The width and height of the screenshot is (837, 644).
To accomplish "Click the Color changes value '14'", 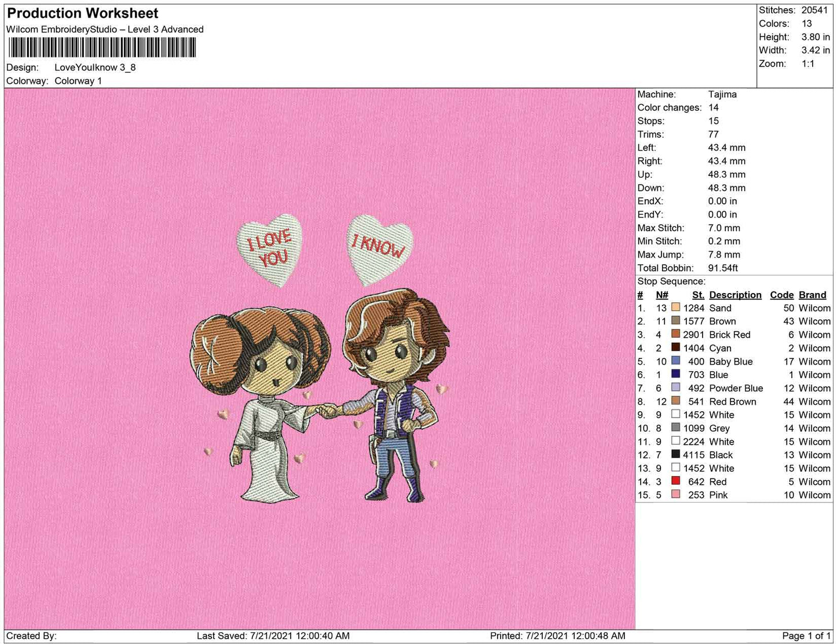I will (x=713, y=108).
